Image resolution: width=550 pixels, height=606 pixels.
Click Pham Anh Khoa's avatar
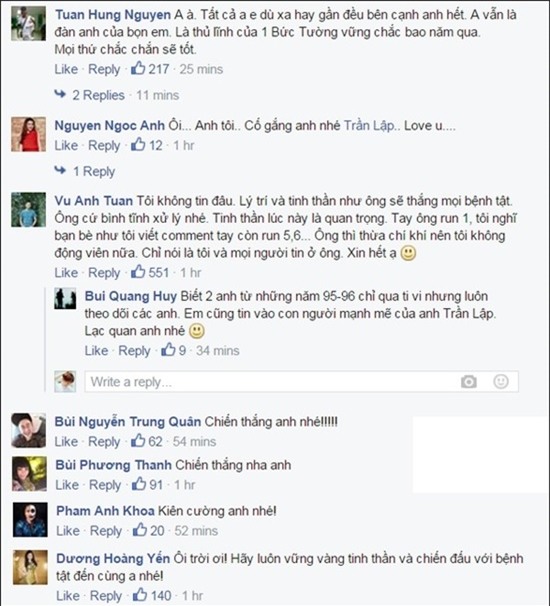(30, 519)
